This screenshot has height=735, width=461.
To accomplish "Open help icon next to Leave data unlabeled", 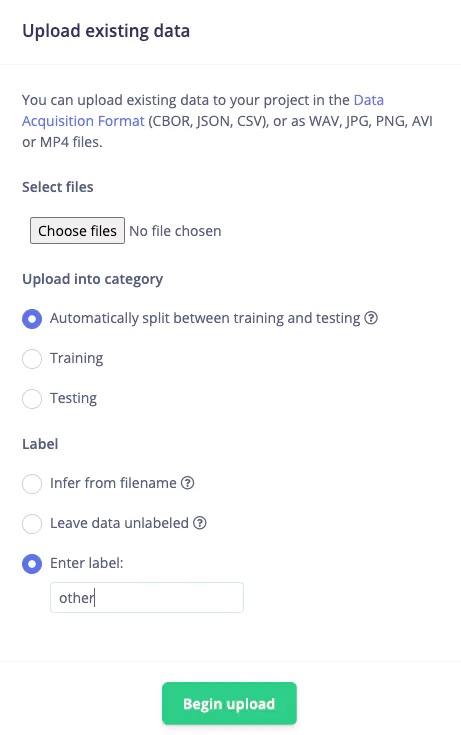I will (x=200, y=523).
